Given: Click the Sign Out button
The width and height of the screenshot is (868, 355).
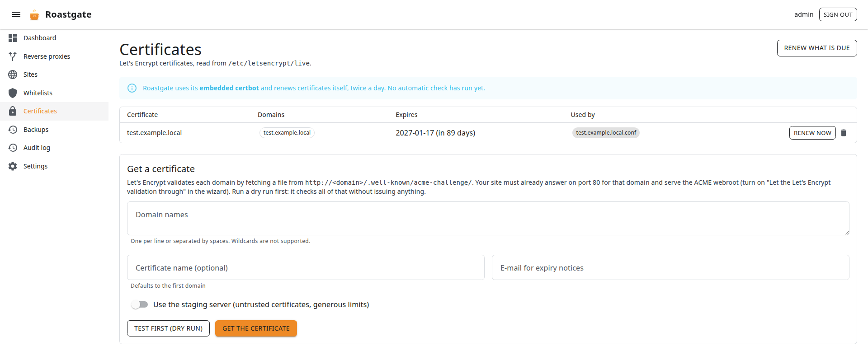Looking at the screenshot, I should [838, 14].
